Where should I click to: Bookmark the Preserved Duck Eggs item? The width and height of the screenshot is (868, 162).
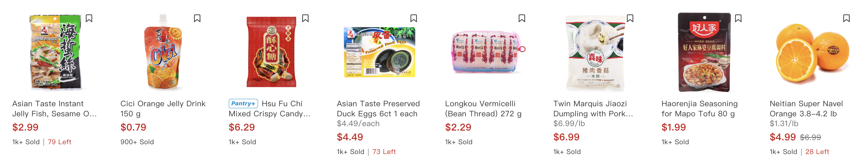[x=414, y=18]
